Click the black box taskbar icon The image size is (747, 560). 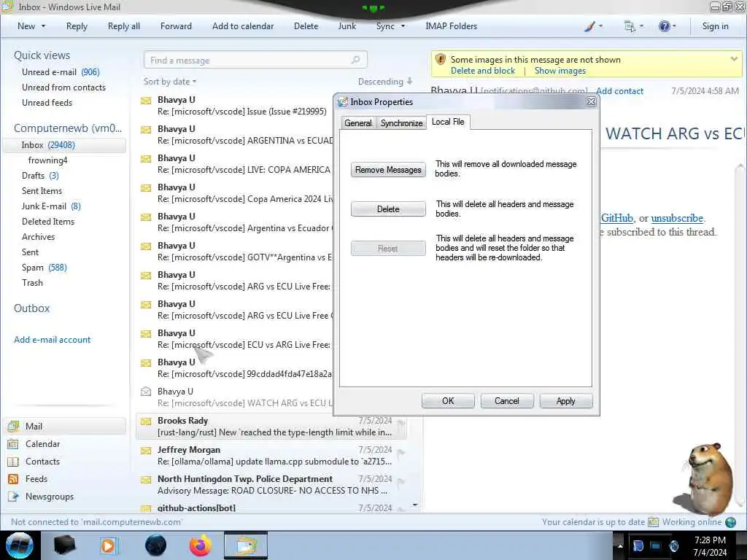coord(64,545)
